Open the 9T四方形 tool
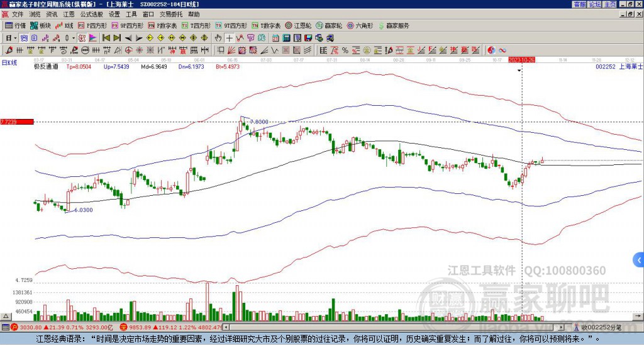Screen dimensions: 644x345 [x=231, y=25]
